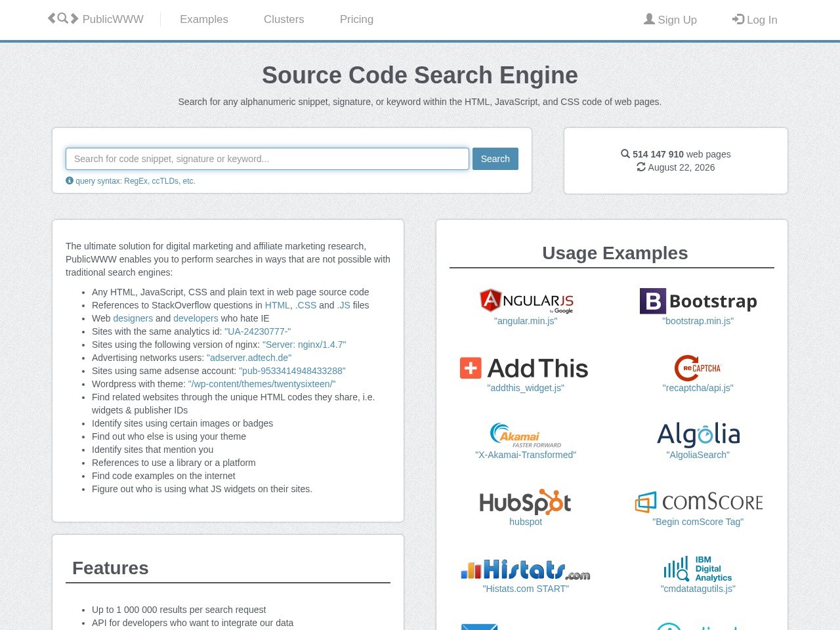Open the "adserver.adtech.de" link
The image size is (840, 630).
pyautogui.click(x=249, y=358)
